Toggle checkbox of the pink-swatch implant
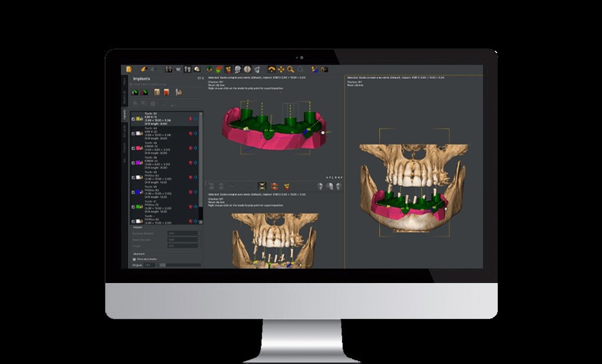602x364 pixels. (x=133, y=148)
